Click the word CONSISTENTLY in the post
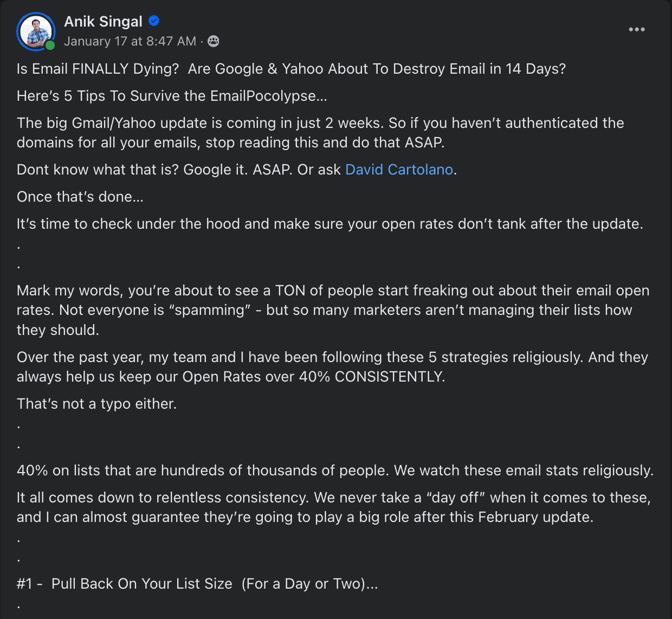 [389, 377]
